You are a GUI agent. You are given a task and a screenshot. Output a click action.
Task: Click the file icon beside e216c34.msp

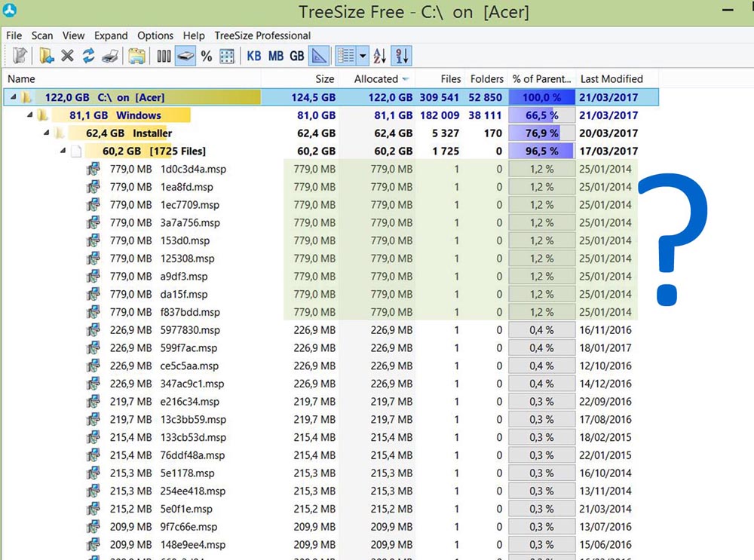click(x=93, y=402)
